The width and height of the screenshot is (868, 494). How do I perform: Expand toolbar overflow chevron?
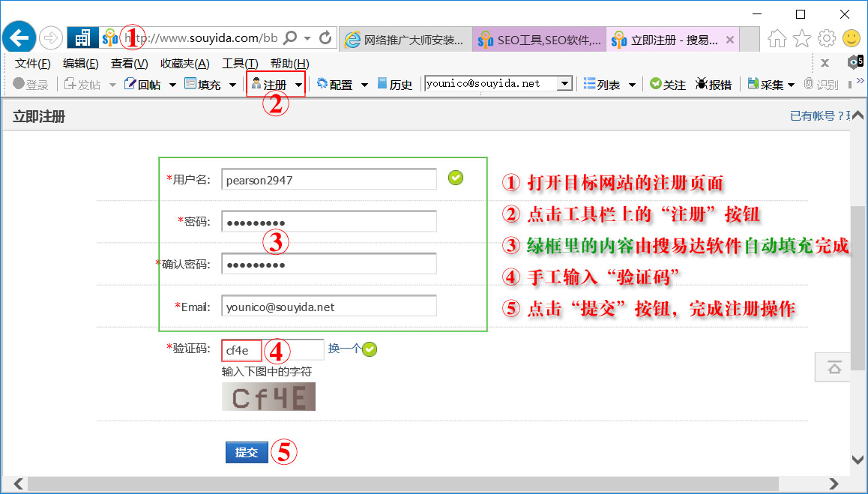tap(860, 81)
